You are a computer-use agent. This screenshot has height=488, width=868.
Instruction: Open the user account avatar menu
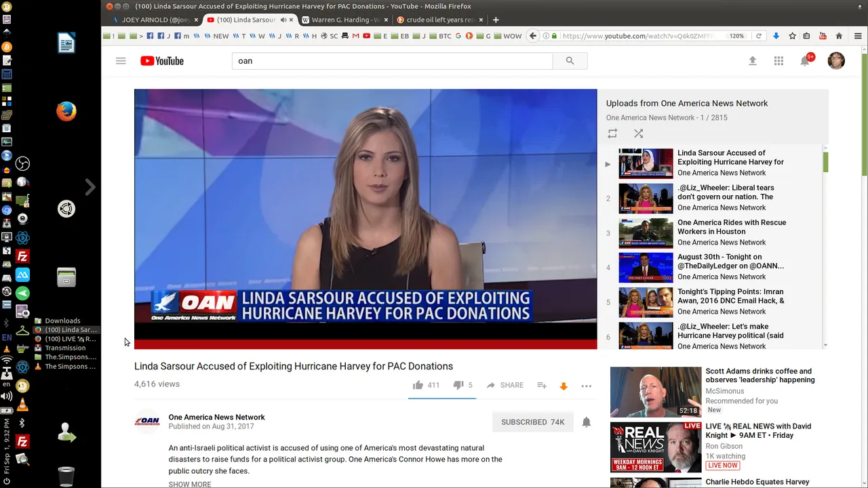836,61
